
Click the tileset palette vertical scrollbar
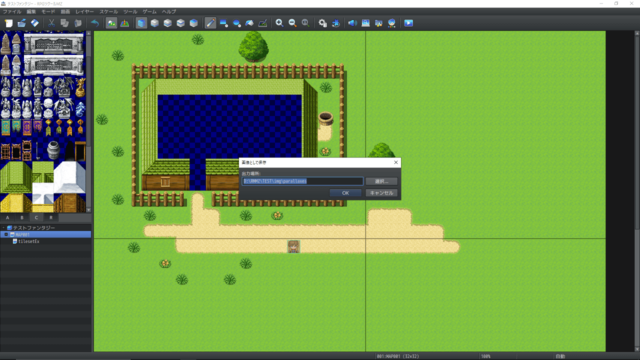pyautogui.click(x=89, y=122)
